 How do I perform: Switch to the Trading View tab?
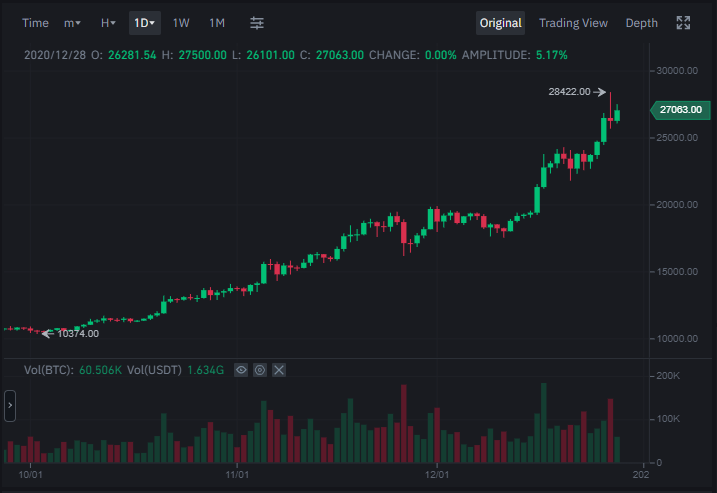tap(573, 23)
